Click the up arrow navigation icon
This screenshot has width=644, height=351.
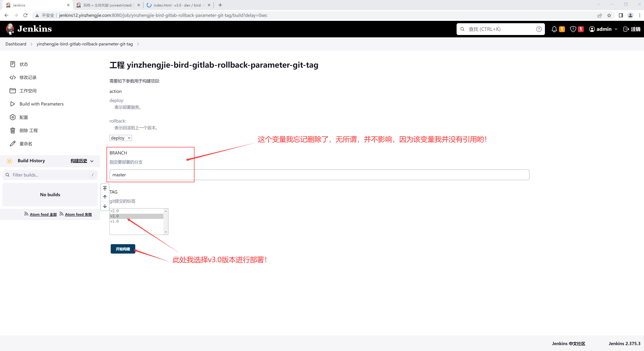click(x=105, y=197)
